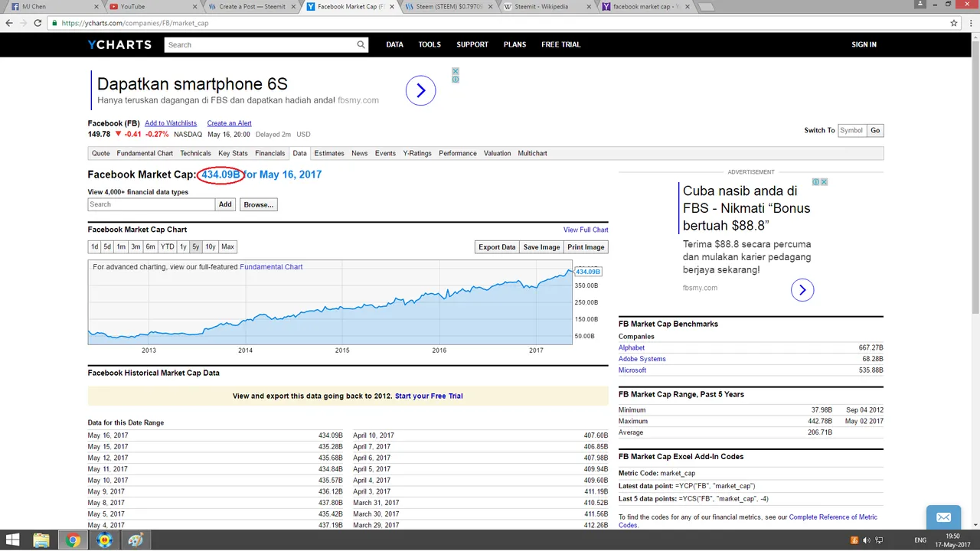
Task: Open the Financials tab
Action: [269, 153]
